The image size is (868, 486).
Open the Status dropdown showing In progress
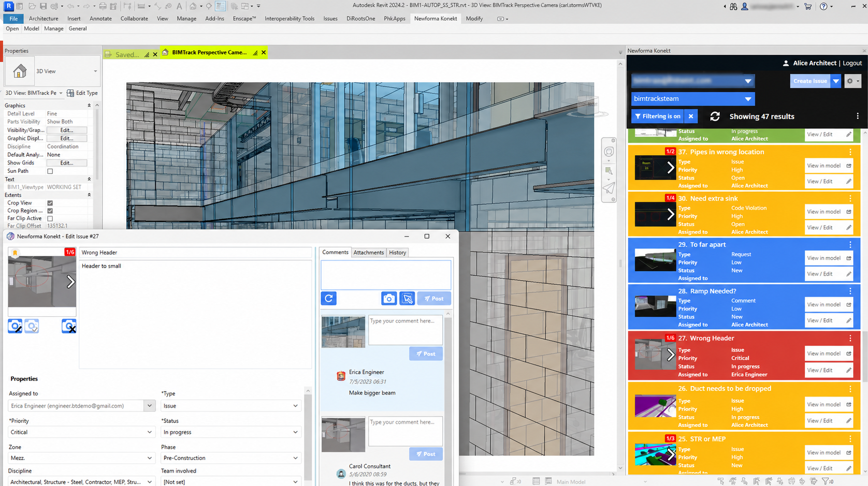pyautogui.click(x=230, y=432)
